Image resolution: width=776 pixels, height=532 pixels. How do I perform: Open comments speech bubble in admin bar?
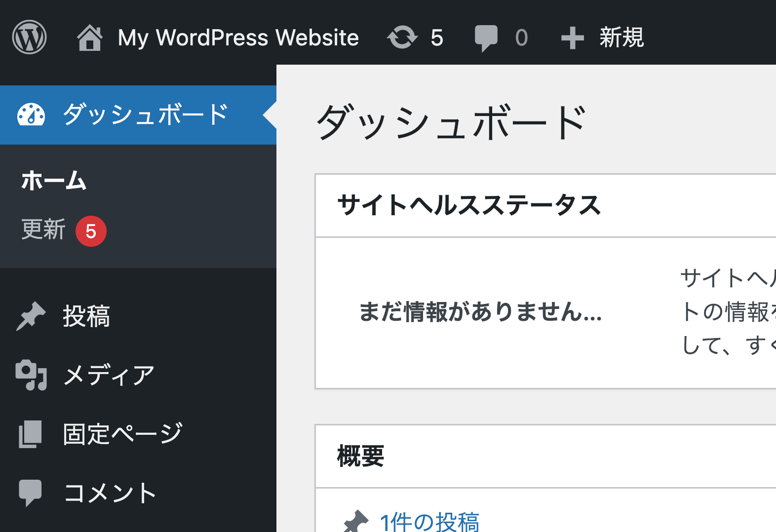486,38
